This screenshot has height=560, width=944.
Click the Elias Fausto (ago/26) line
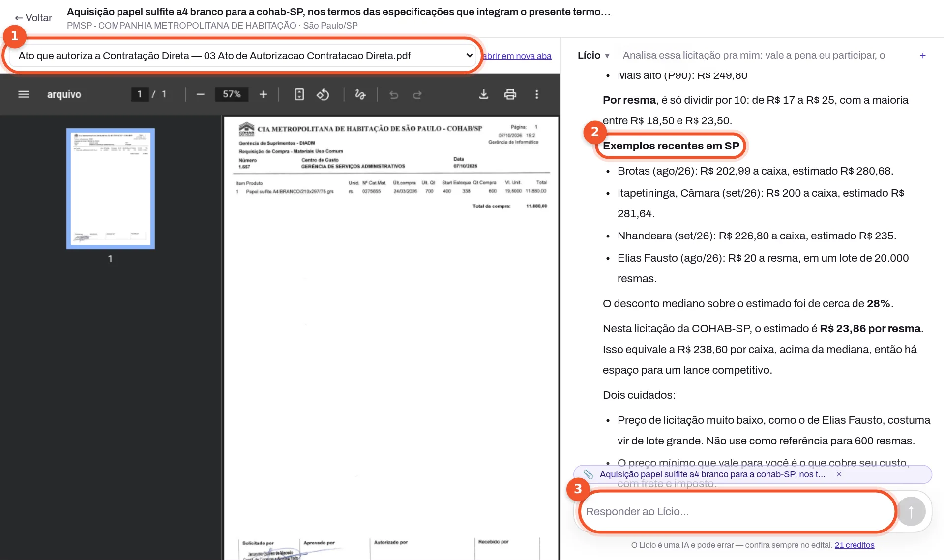[x=763, y=268]
